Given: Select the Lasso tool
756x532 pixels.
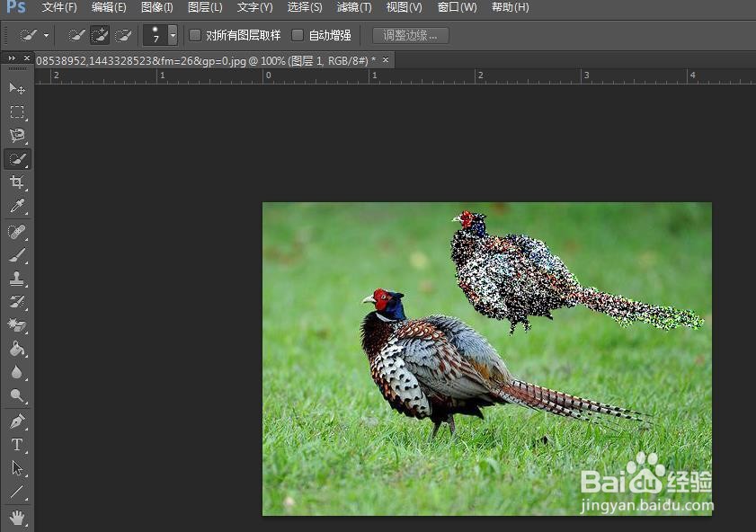Looking at the screenshot, I should (17, 136).
